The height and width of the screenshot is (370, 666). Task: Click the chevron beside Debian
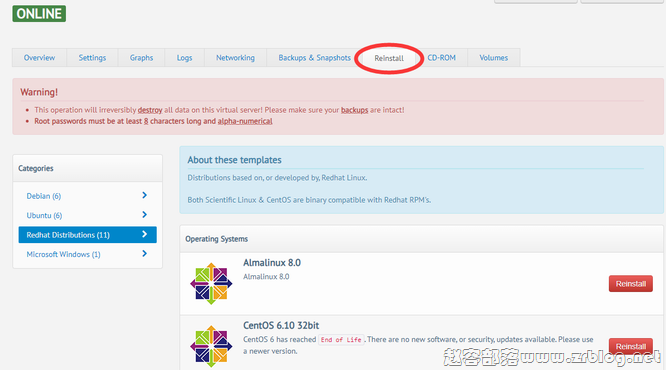(144, 195)
